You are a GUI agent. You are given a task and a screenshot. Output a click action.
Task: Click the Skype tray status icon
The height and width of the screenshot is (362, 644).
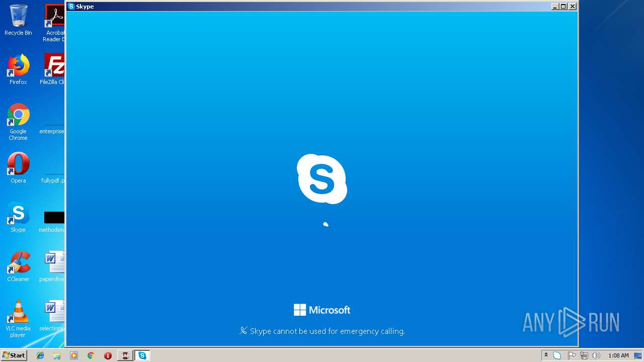(557, 355)
